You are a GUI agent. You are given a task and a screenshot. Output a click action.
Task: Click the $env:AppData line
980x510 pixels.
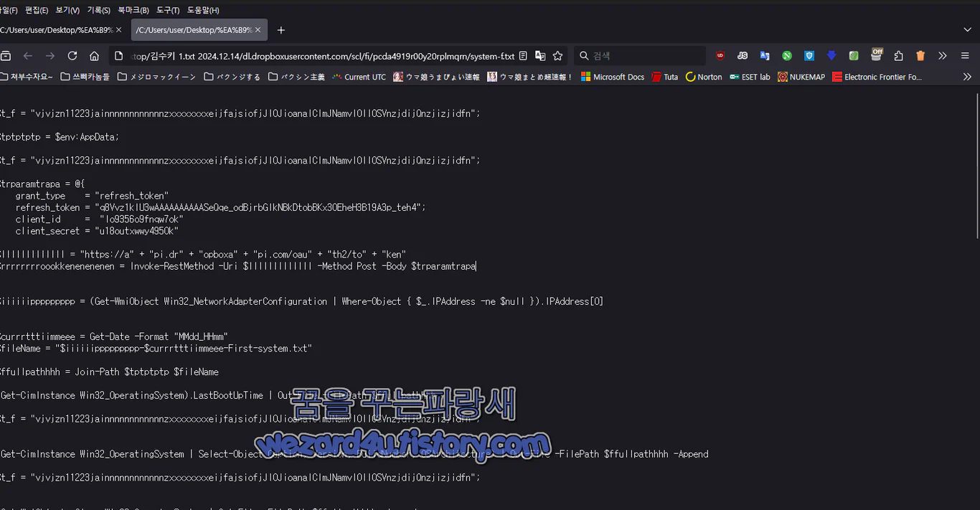tap(59, 137)
